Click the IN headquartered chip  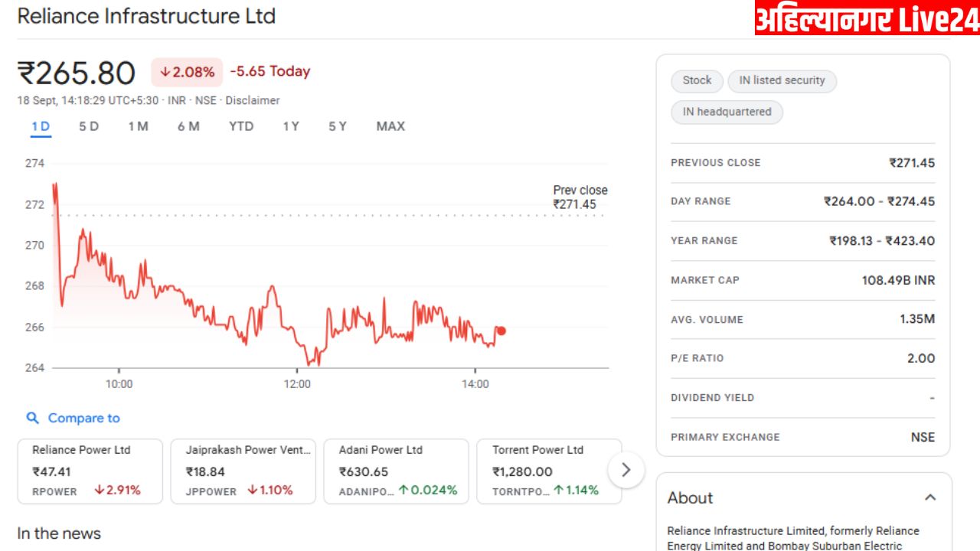727,112
